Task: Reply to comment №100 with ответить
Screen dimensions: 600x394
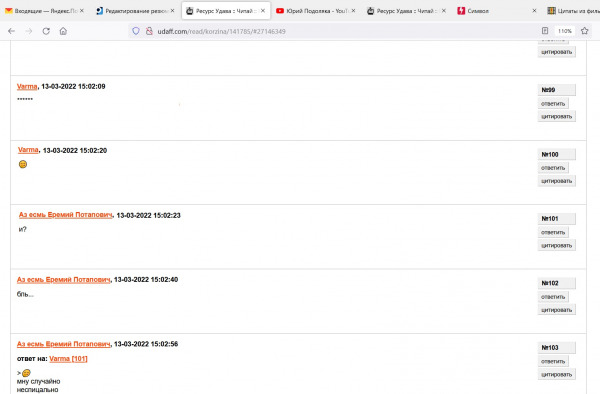Action: [x=553, y=168]
